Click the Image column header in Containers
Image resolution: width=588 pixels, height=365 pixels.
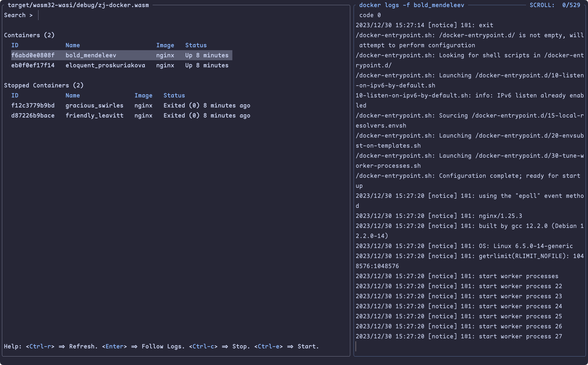[165, 45]
